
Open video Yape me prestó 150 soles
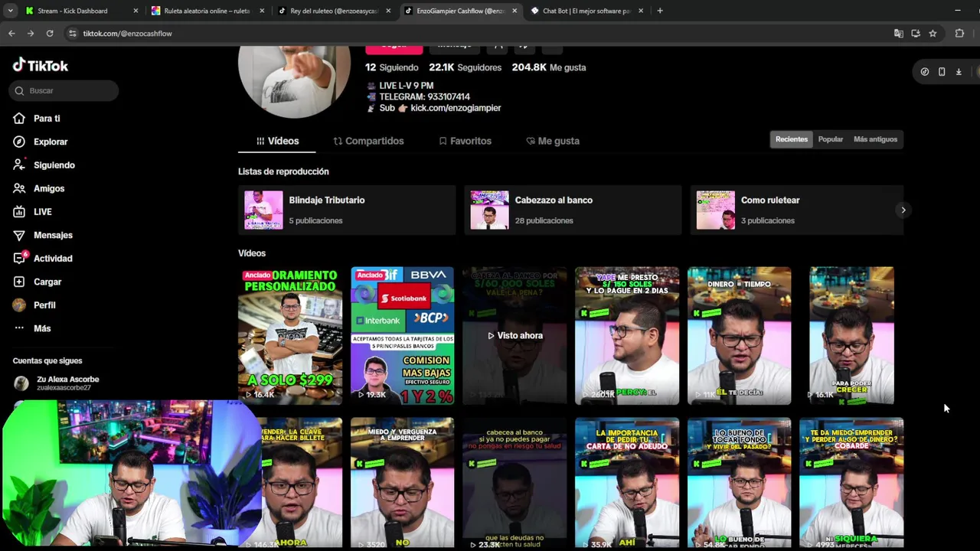point(626,335)
